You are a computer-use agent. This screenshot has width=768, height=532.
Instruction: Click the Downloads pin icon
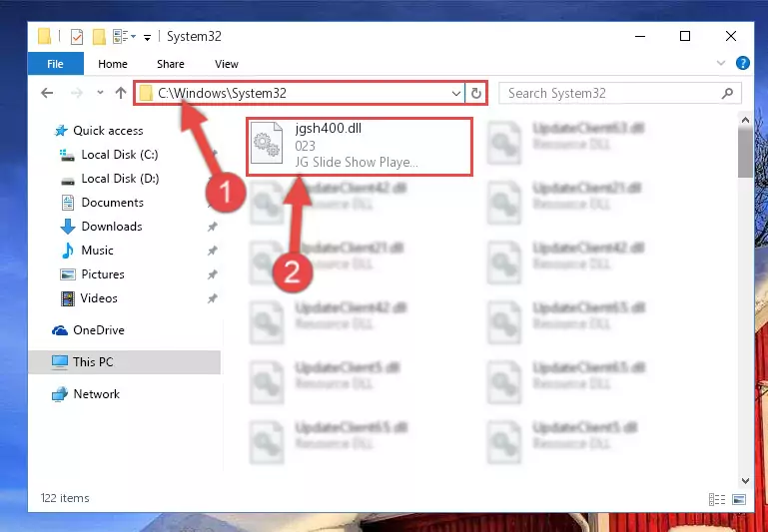[x=212, y=227]
